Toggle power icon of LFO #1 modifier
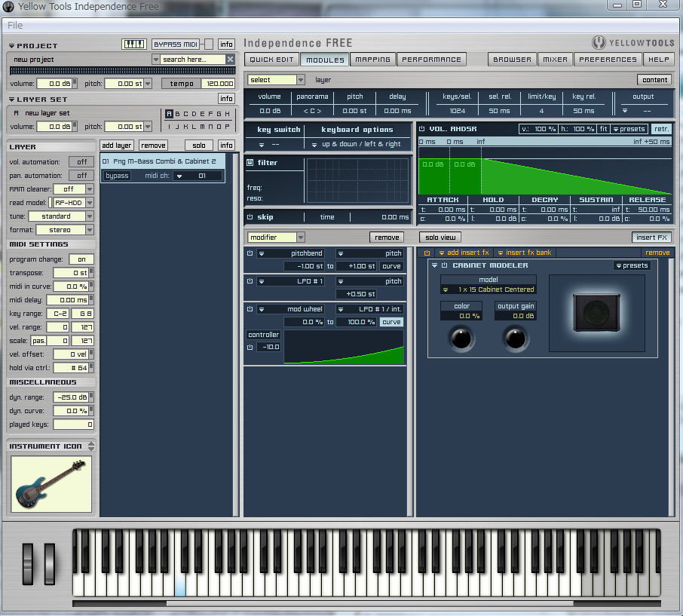Screen dimensions: 683x616 250,281
